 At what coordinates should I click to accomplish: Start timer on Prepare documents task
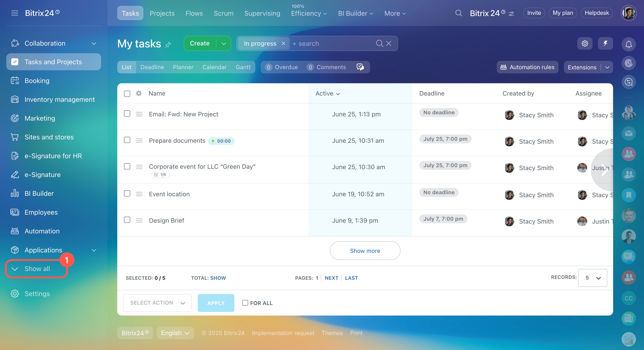213,141
